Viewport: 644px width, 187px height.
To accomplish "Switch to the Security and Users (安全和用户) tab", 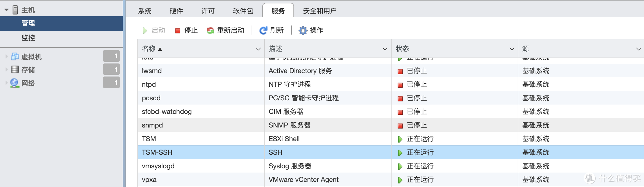I will tap(319, 11).
